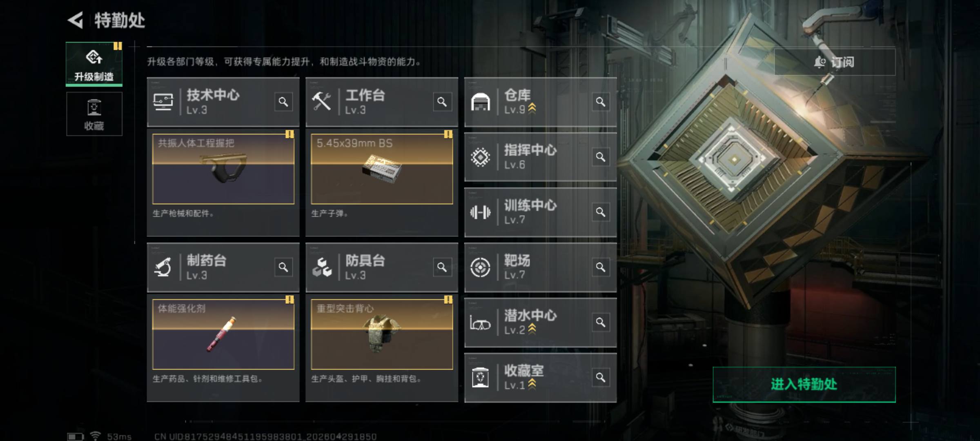Select the 共振人体工程握把 item card
Screen dimensions: 980x441
223,169
